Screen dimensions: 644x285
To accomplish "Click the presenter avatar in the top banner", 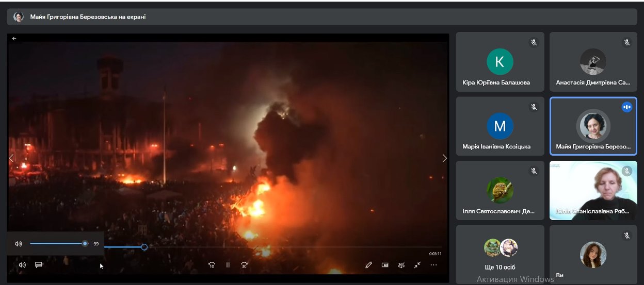I will click(x=19, y=16).
